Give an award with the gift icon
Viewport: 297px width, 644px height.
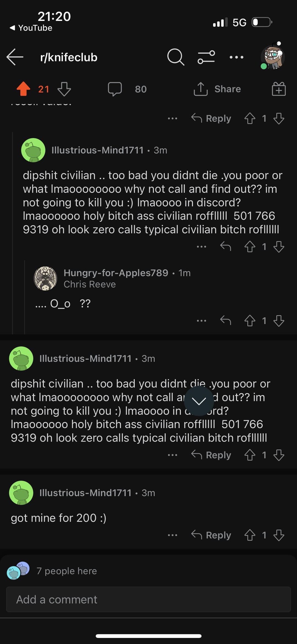click(279, 89)
